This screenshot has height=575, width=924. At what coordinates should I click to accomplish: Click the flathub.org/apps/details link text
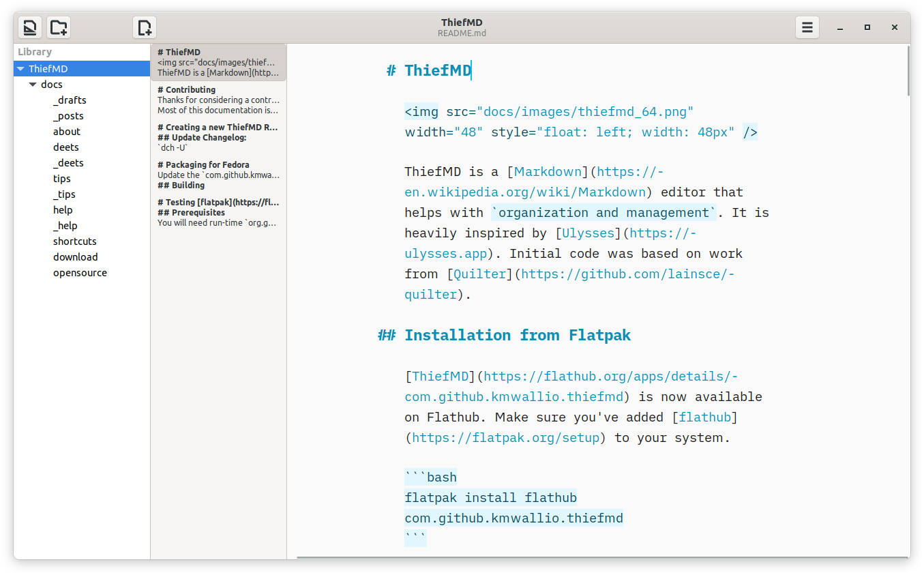click(610, 376)
